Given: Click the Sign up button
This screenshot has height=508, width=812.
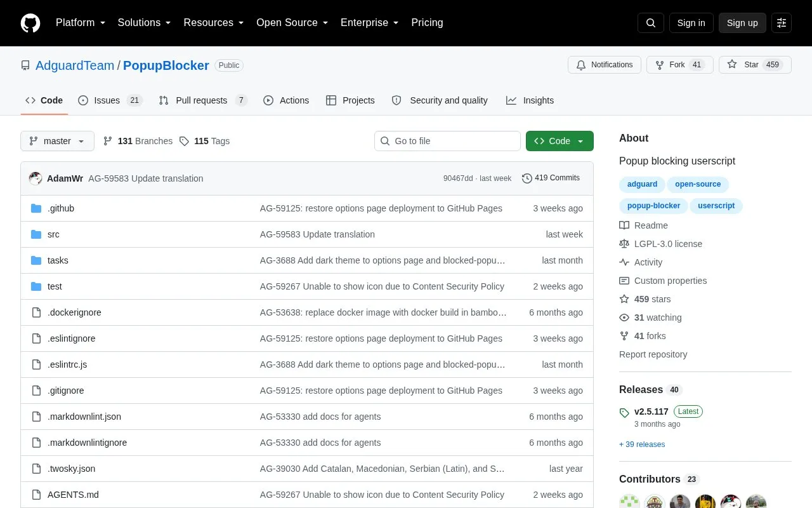Looking at the screenshot, I should 742,23.
